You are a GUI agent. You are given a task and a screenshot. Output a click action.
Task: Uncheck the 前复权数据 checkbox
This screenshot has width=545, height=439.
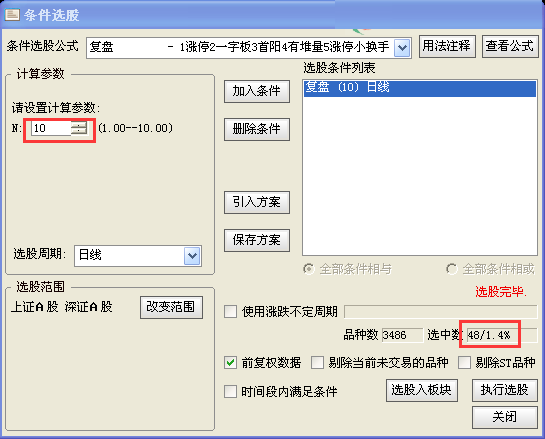click(x=230, y=363)
